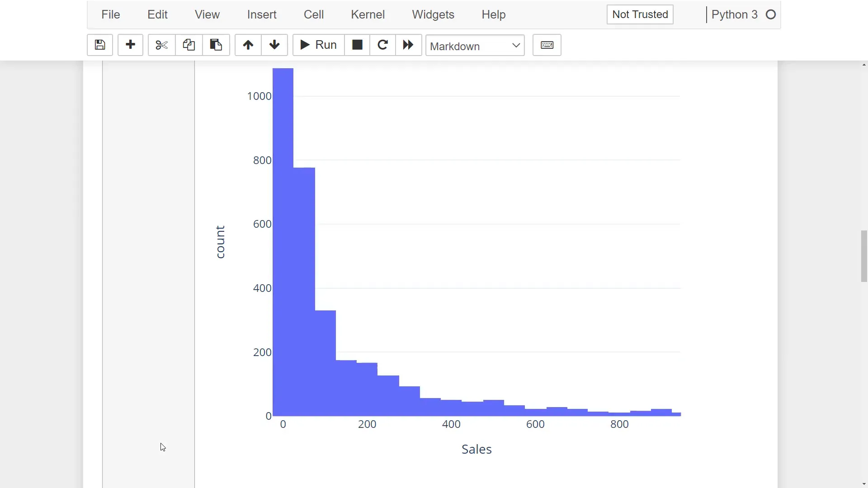Restart the kernel
The image size is (868, 488).
(x=382, y=45)
